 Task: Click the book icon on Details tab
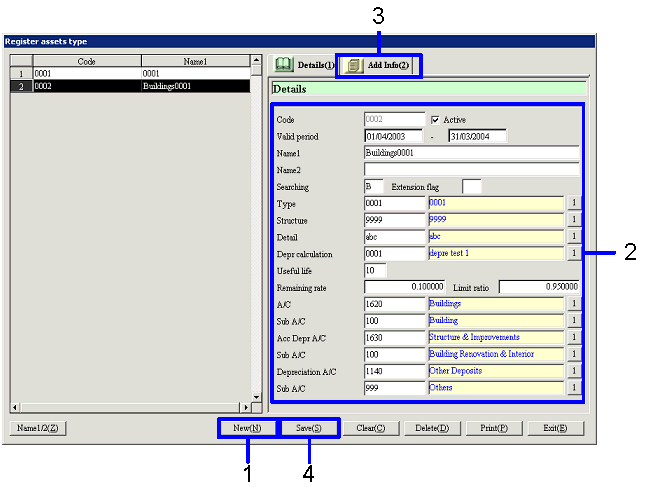(x=283, y=64)
